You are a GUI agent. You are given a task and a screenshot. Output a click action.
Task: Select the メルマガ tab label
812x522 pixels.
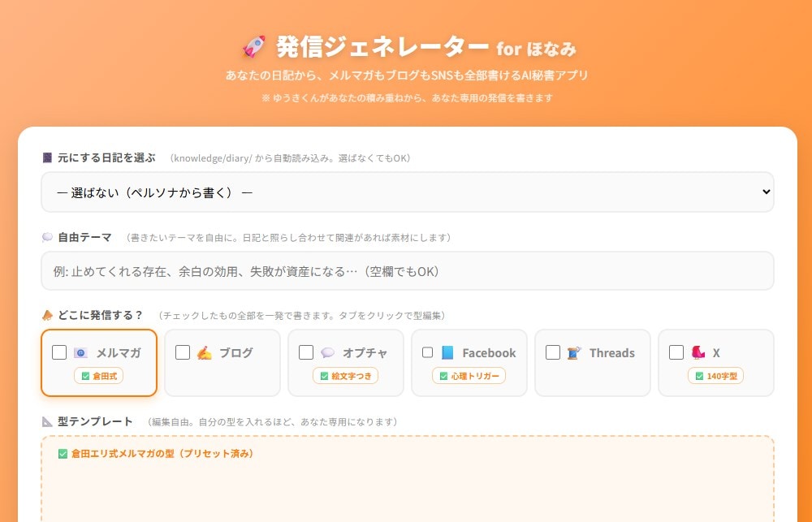pos(119,353)
